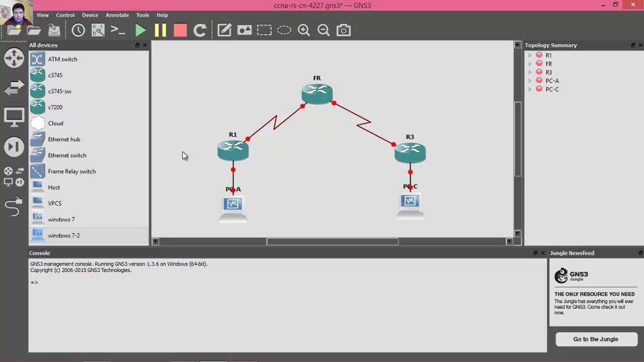This screenshot has height=362, width=644.
Task: Expand R3 in Topology Summary
Action: 530,72
